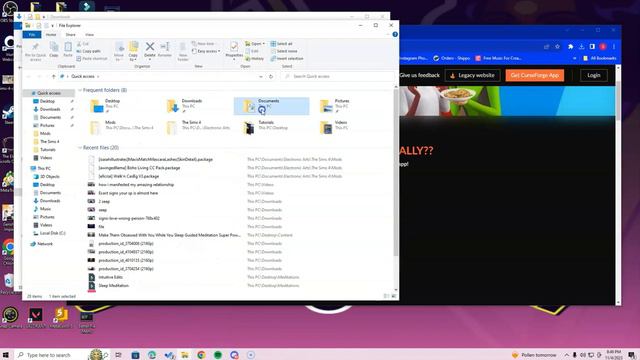
Task: Select Mods in navigation pane
Action: 45,133
